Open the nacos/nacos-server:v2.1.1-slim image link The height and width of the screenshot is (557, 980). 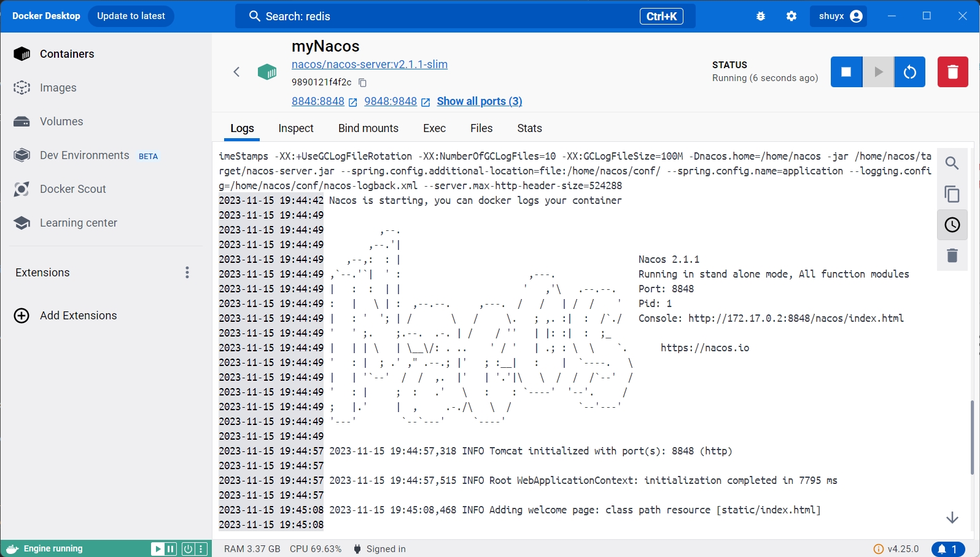(x=369, y=64)
